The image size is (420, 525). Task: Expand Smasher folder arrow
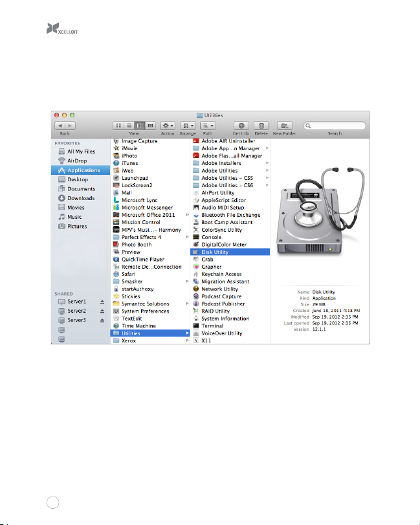pyautogui.click(x=188, y=282)
